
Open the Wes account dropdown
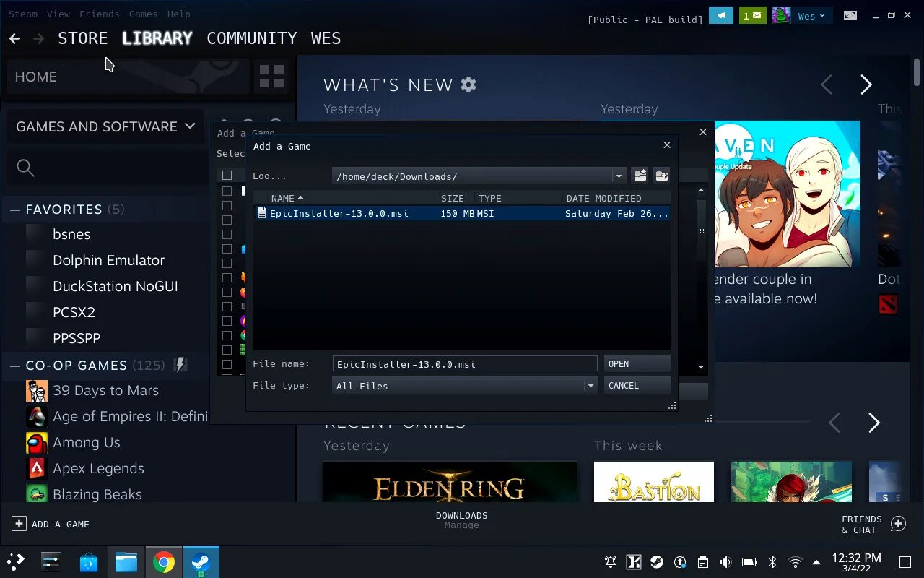[811, 16]
